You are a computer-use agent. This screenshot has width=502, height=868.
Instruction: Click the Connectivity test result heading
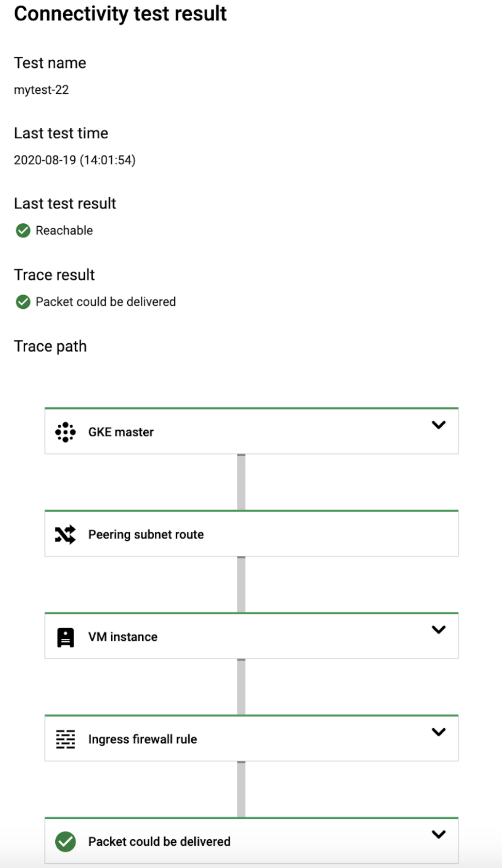[x=120, y=14]
